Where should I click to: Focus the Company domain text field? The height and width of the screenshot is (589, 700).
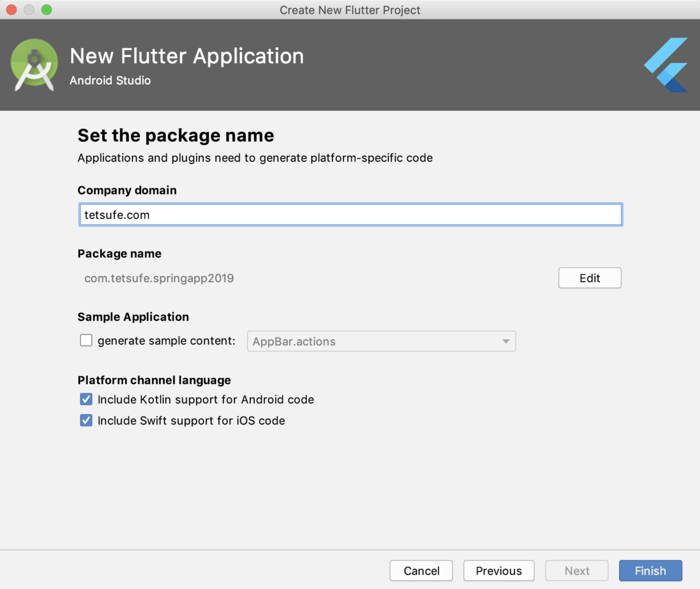[351, 215]
